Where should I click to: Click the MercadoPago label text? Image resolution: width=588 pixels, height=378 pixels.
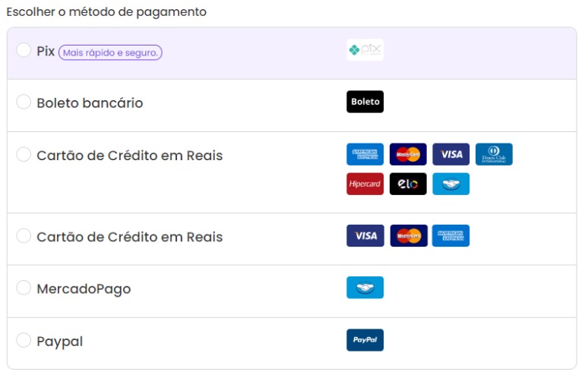tap(84, 288)
